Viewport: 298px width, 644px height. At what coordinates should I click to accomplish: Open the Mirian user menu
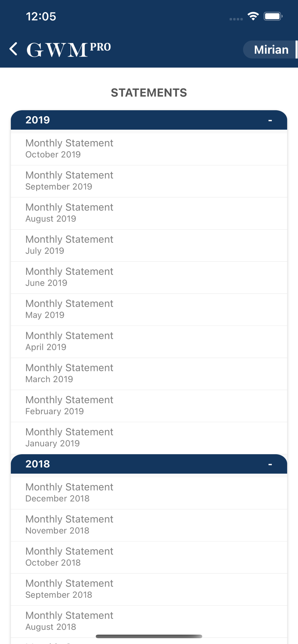tap(270, 50)
